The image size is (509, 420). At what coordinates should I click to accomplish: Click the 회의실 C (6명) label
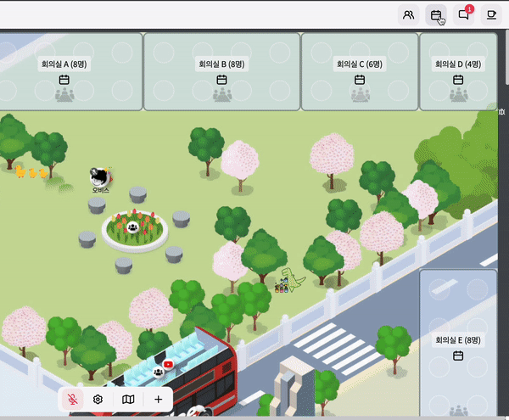tap(360, 64)
